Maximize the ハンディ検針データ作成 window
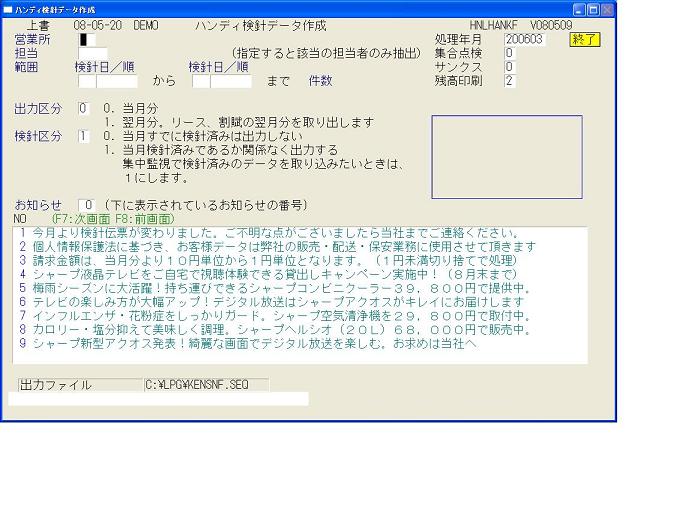The width and height of the screenshot is (682, 512). [x=592, y=10]
